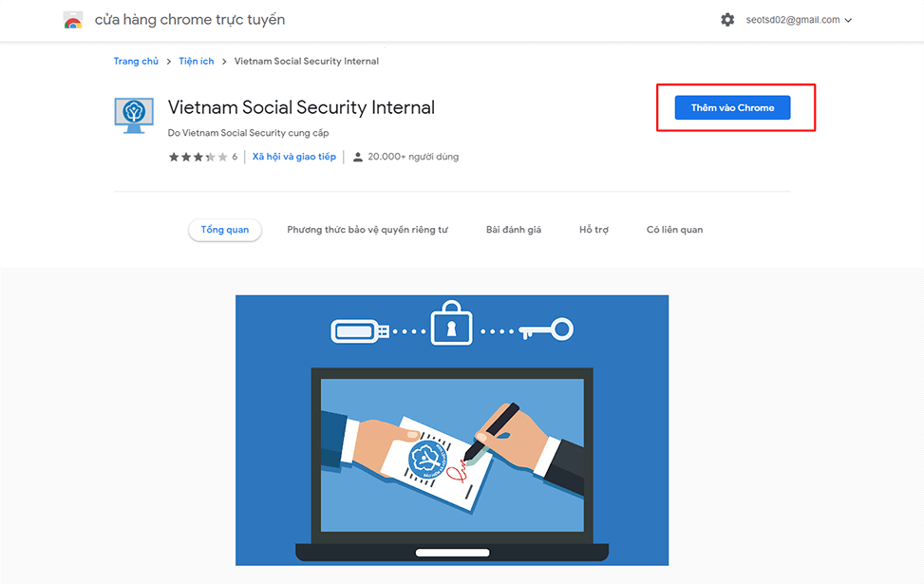Click the breadcrumb chevron after Trang chủ
Screen dimensions: 924x584
(x=168, y=62)
